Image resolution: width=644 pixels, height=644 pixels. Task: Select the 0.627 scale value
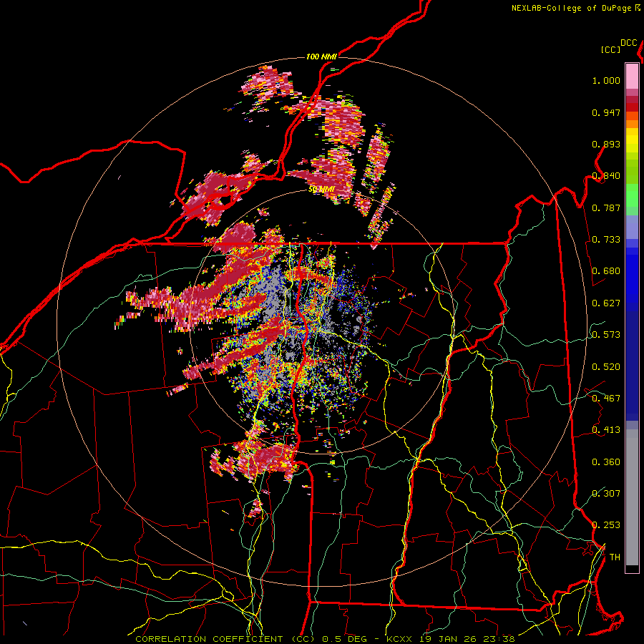(x=606, y=303)
